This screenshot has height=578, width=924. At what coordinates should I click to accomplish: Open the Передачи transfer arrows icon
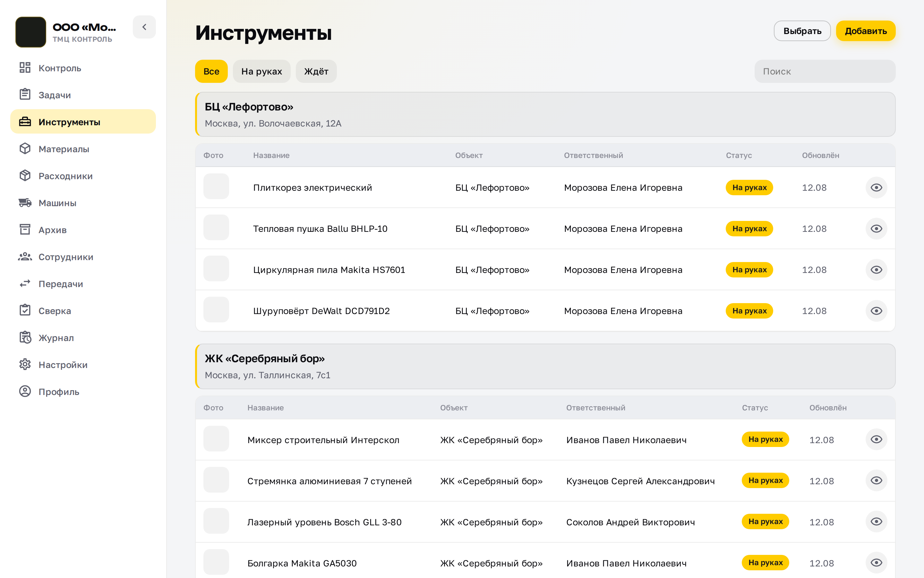tap(25, 284)
